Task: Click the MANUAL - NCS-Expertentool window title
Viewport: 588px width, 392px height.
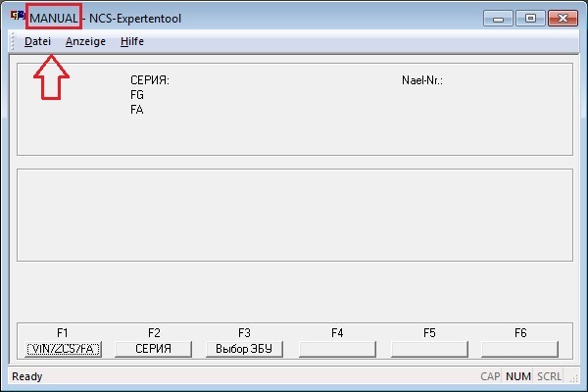Action: 106,19
